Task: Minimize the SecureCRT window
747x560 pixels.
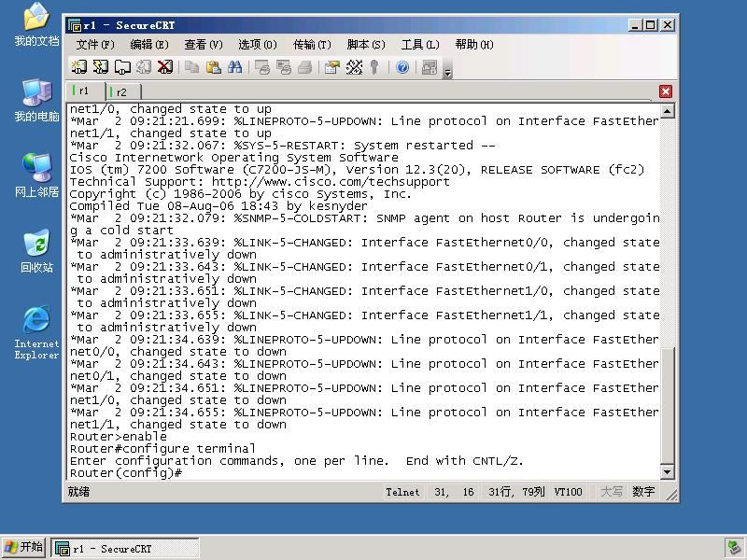Action: coord(635,25)
